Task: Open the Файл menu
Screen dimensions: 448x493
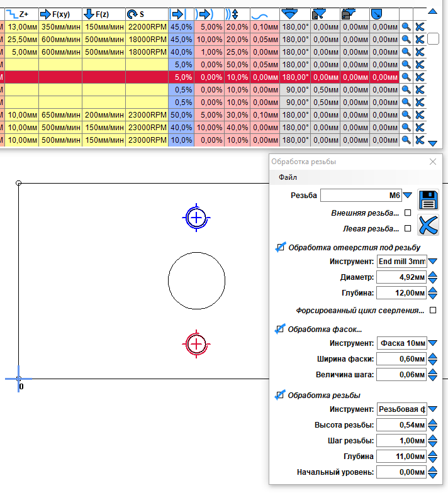Action: pos(288,177)
